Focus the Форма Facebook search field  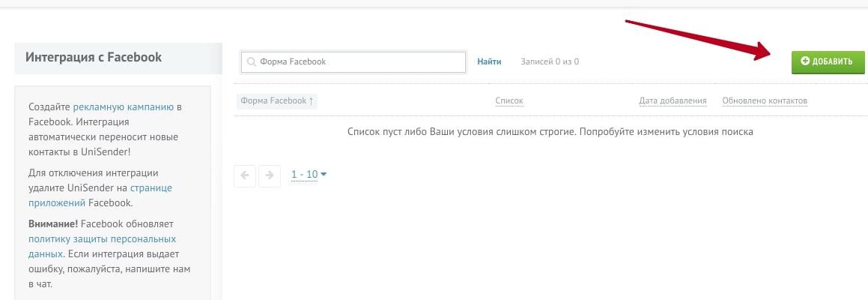353,62
